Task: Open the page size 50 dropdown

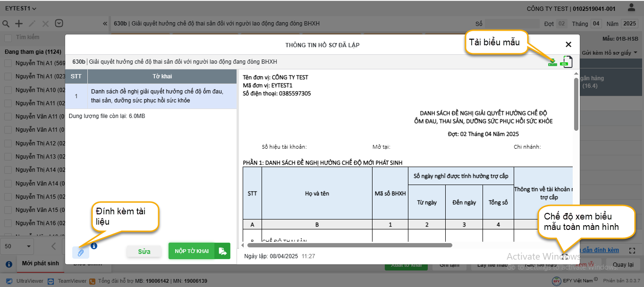Action: (18, 246)
